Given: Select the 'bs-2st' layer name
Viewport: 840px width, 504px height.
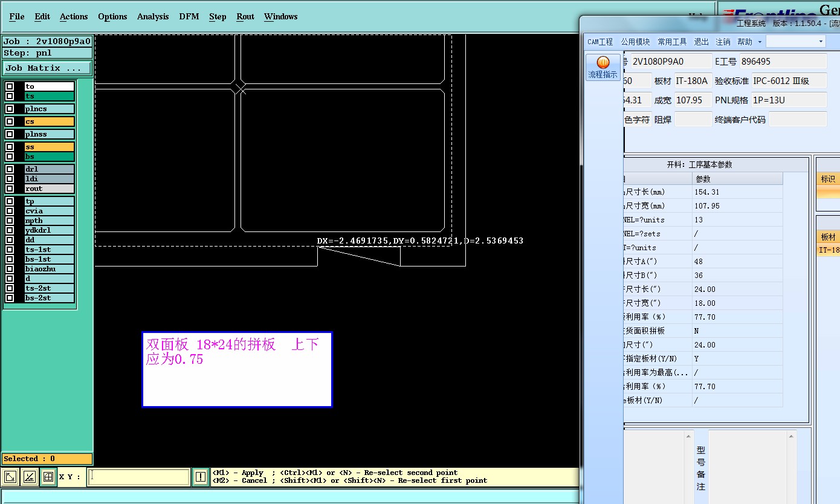Looking at the screenshot, I should coord(49,298).
